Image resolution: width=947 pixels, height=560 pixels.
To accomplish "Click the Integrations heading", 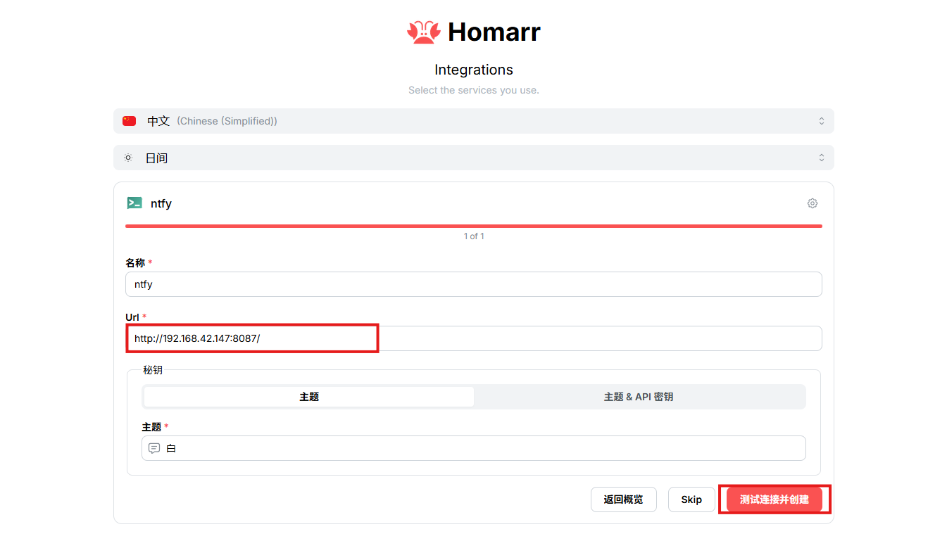I will click(474, 70).
